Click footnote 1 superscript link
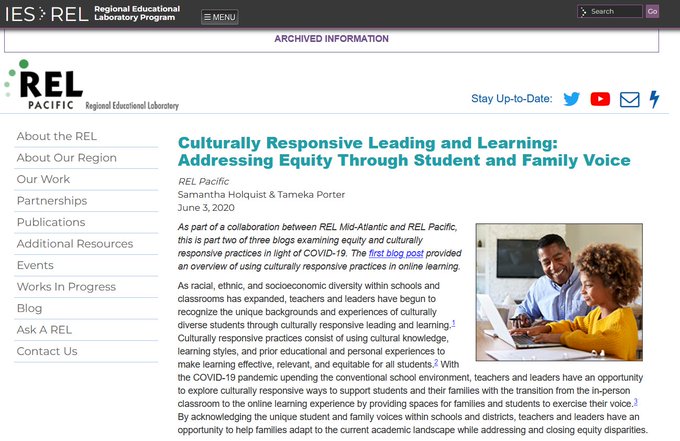The width and height of the screenshot is (680, 441). (453, 323)
